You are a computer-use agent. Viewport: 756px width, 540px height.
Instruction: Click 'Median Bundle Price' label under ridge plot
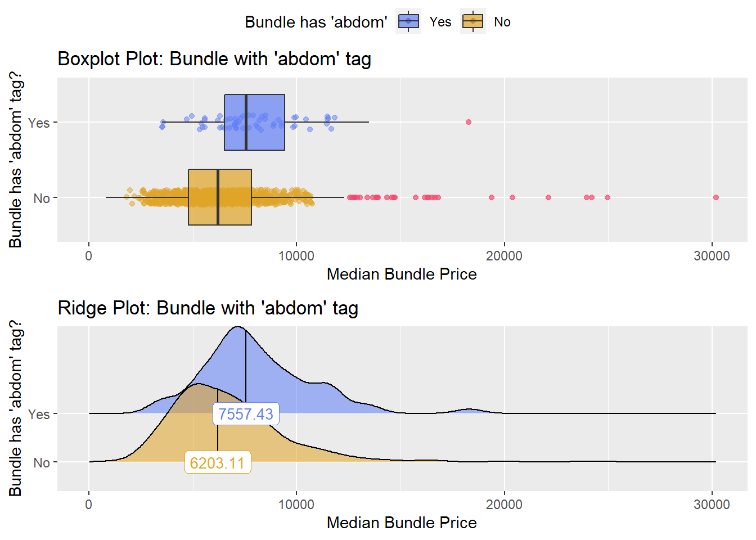coord(402,523)
